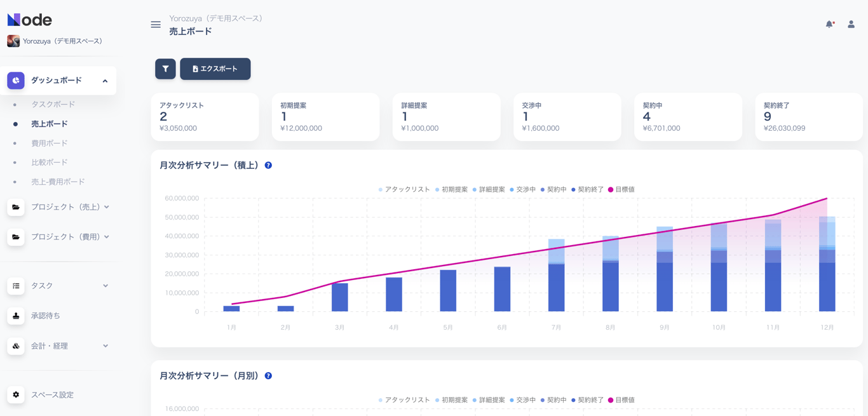Open スペース設定 label
This screenshot has height=416, width=868.
(x=52, y=395)
